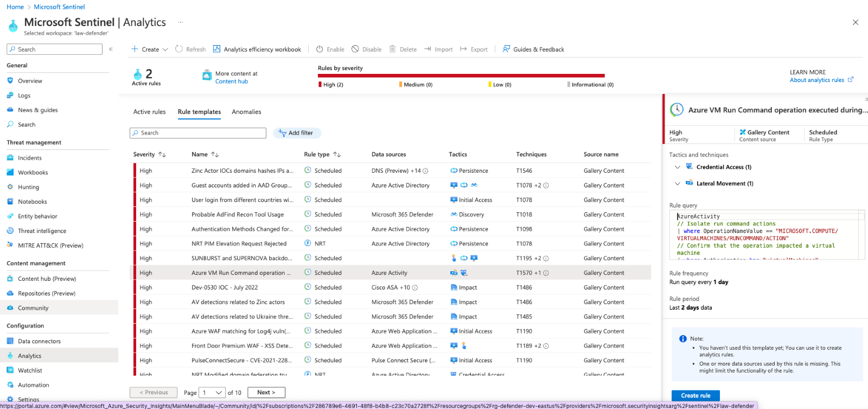Image resolution: width=868 pixels, height=409 pixels.
Task: Open Content hub (Preview)
Action: (x=47, y=279)
